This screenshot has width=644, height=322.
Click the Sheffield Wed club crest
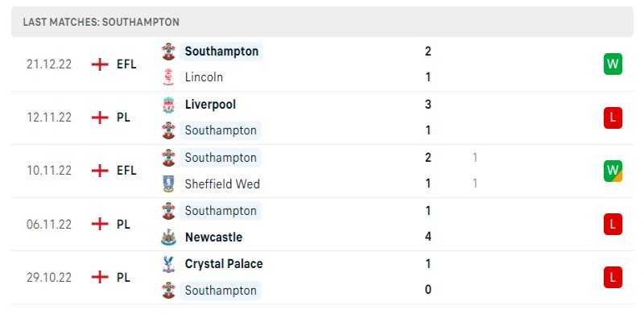(x=168, y=184)
